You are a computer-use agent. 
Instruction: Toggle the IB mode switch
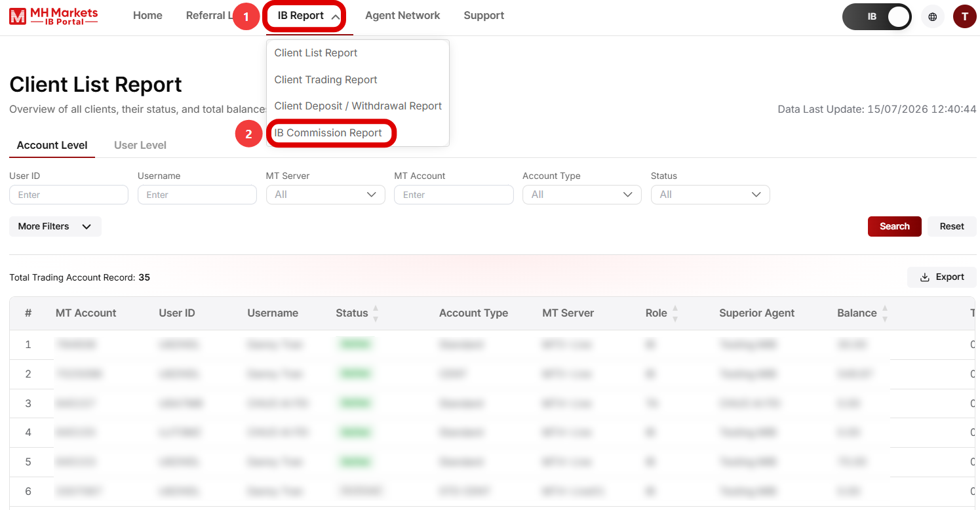click(876, 16)
